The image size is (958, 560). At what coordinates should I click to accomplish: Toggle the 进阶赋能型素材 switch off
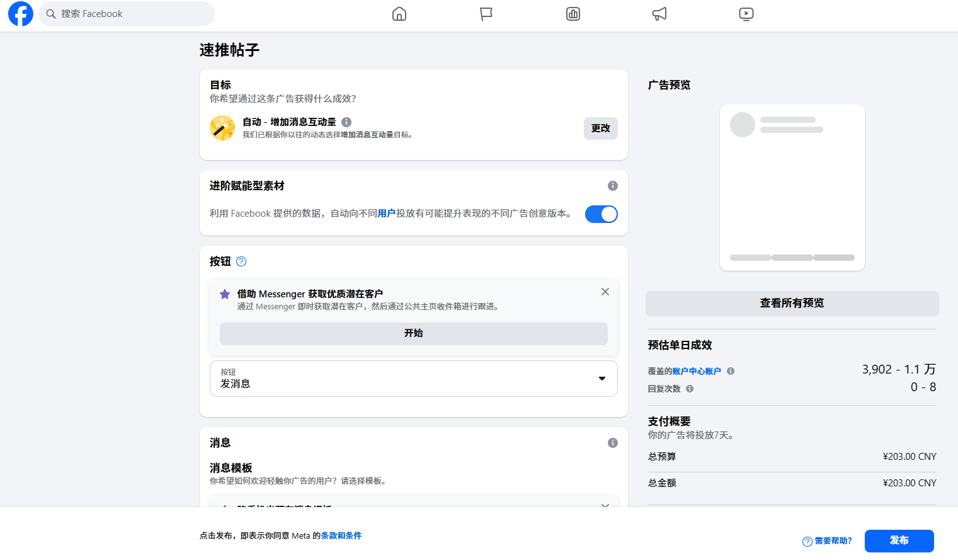[602, 214]
